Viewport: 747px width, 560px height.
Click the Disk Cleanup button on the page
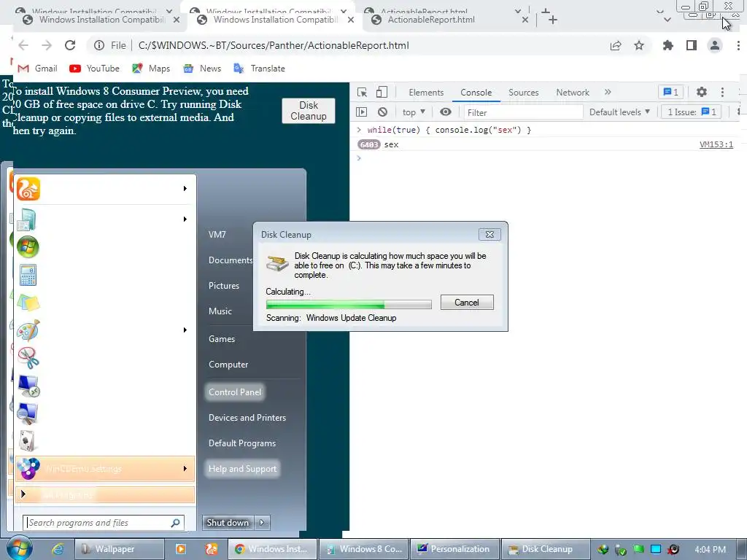pyautogui.click(x=309, y=111)
